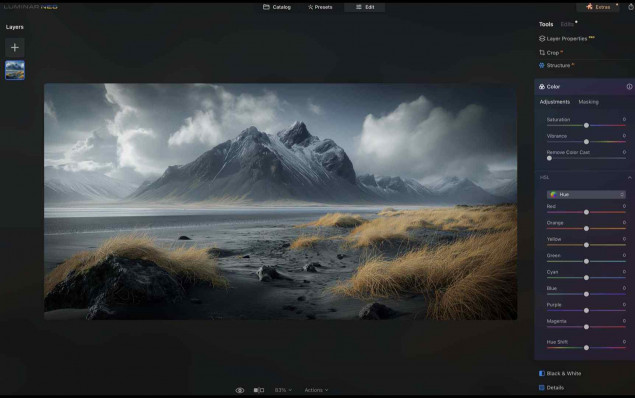Open the Black & White tool

pos(560,373)
